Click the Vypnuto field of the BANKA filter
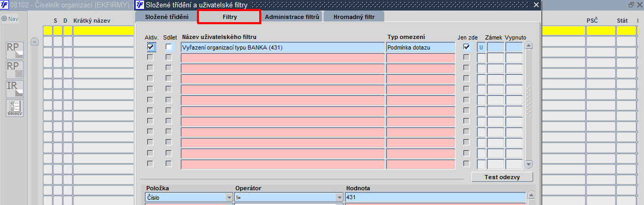The image size is (644, 205). [514, 47]
